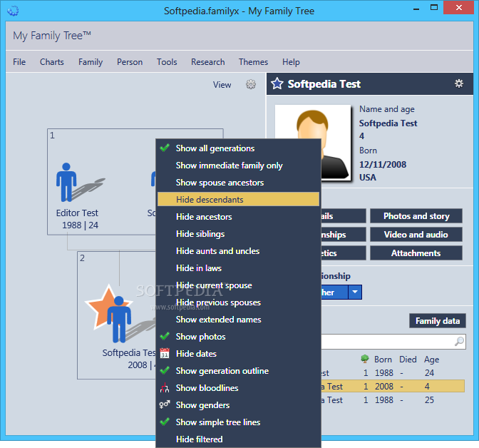This screenshot has width=479, height=448.
Task: Open the File menu
Action: [19, 62]
